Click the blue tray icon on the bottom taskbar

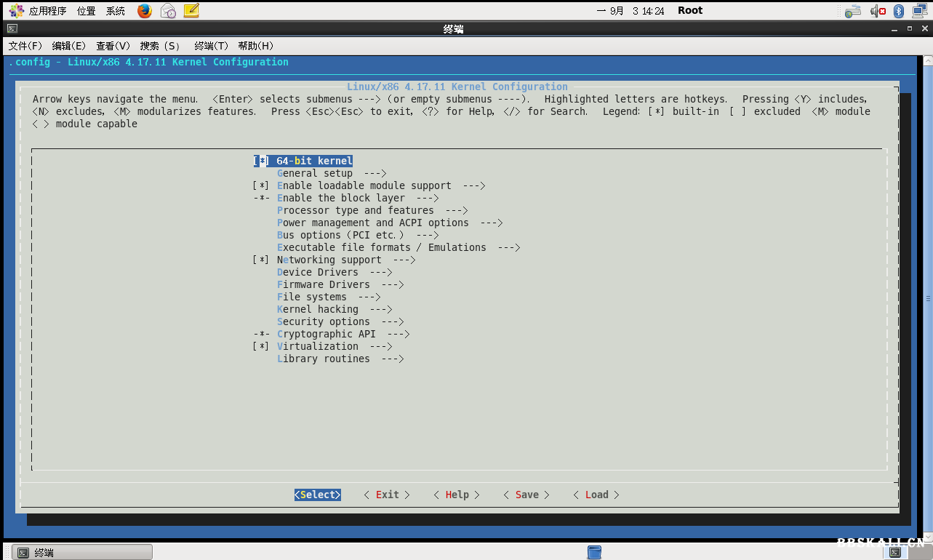[x=594, y=553]
